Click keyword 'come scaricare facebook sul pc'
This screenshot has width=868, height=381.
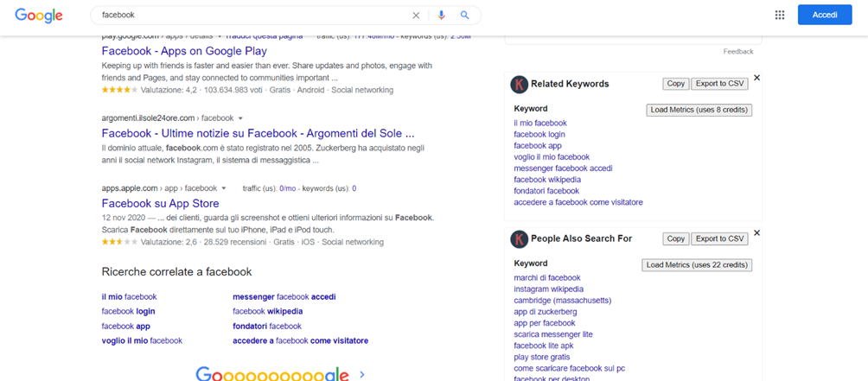[569, 368]
